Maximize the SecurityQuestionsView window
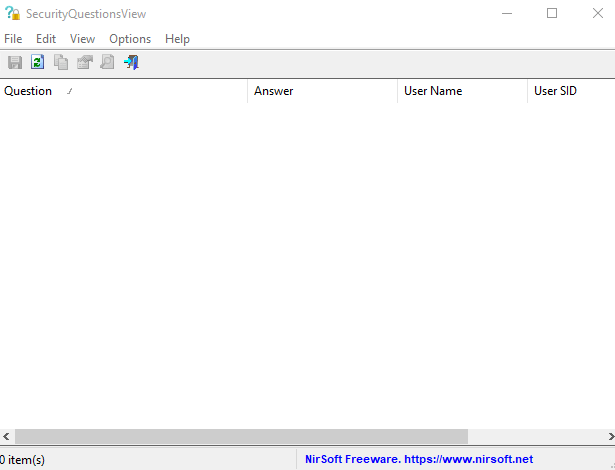615x470 pixels. (x=552, y=13)
